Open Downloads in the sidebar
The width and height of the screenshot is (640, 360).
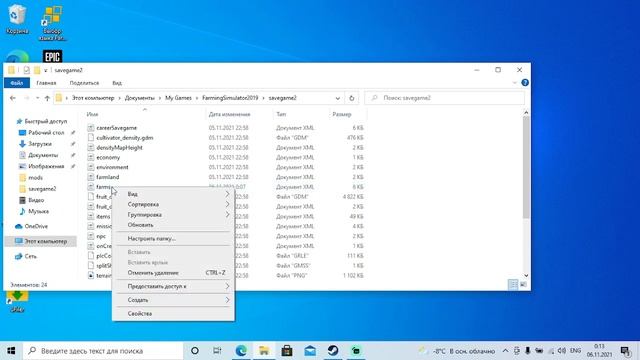[x=40, y=144]
